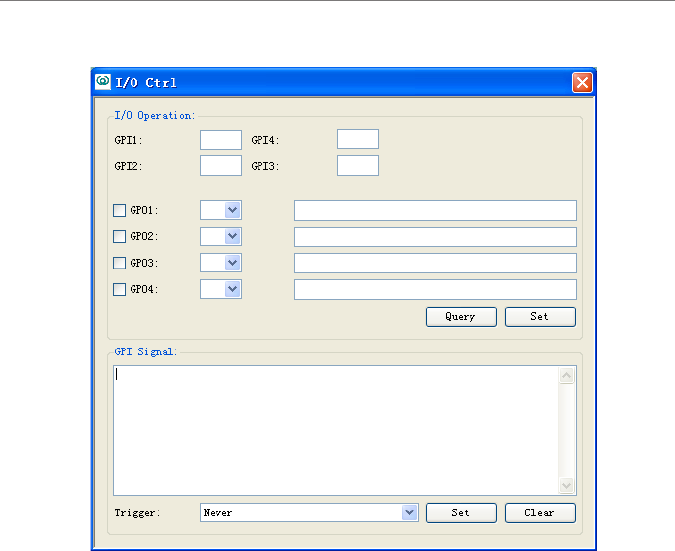Image resolution: width=675 pixels, height=551 pixels.
Task: Click the Trigger: label
Action: coord(137,513)
